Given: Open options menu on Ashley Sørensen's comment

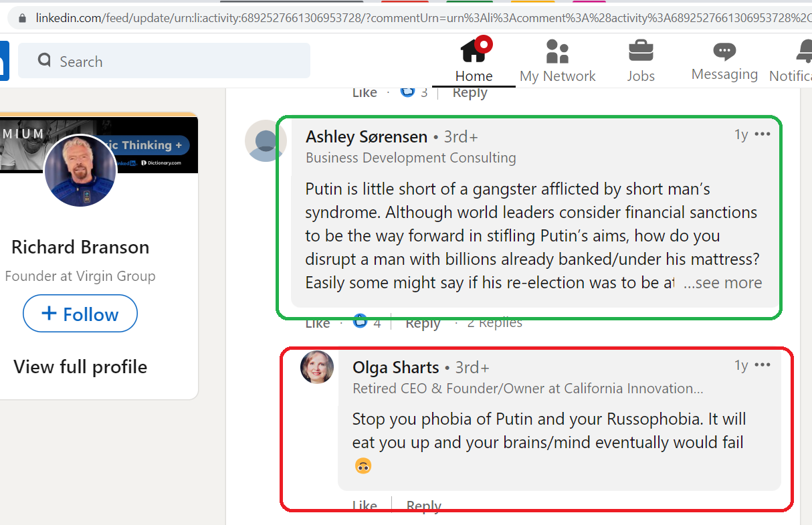Looking at the screenshot, I should point(763,134).
